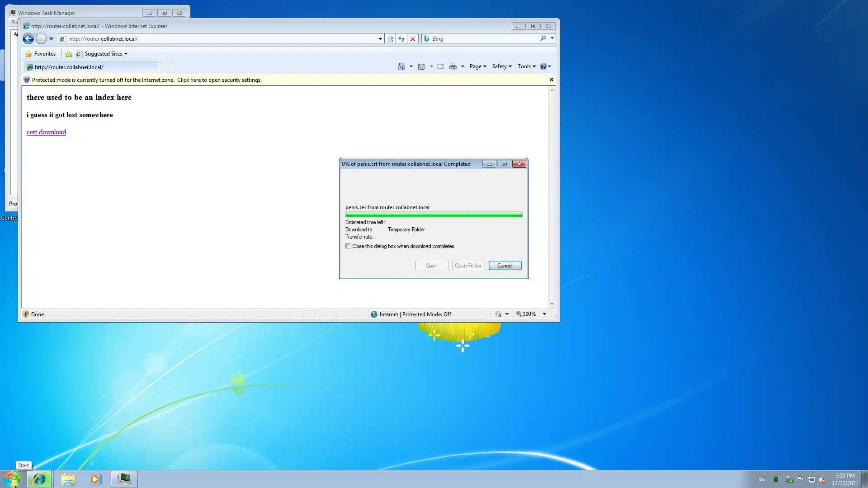This screenshot has height=488, width=868.
Task: Click Add to Favorites Bar star icon
Action: pyautogui.click(x=68, y=54)
